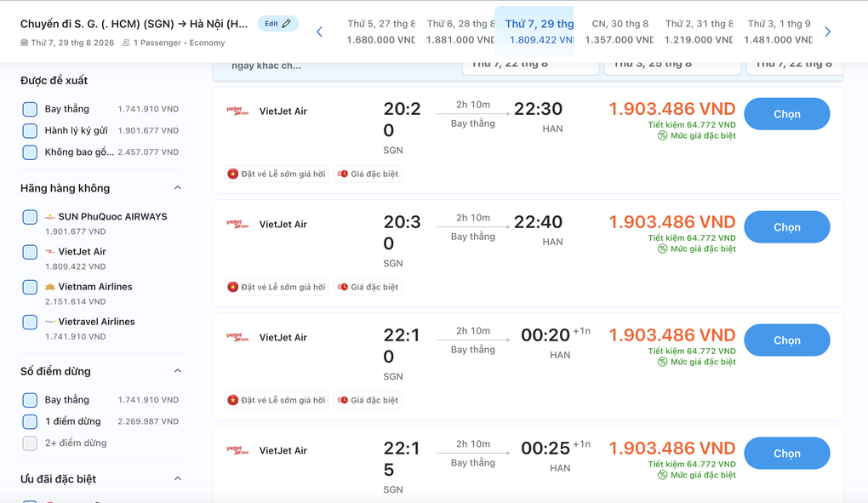Click Giá đặc biệt tag on 20:30 flight
This screenshot has width=868, height=503.
tap(368, 287)
